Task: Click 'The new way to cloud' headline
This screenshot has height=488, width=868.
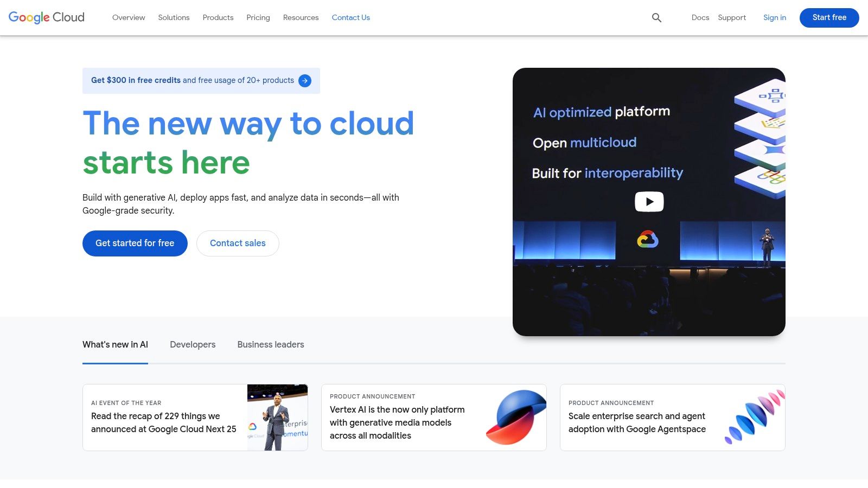Action: 248,124
